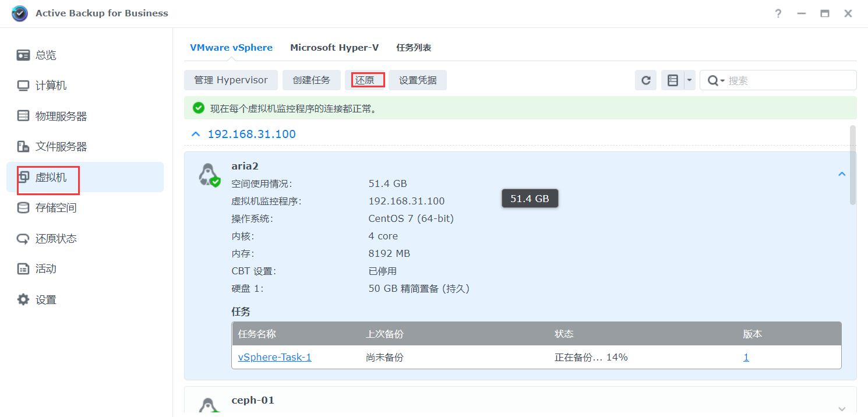This screenshot has width=868, height=417.
Task: Open the view mode dropdown arrow
Action: pos(690,80)
